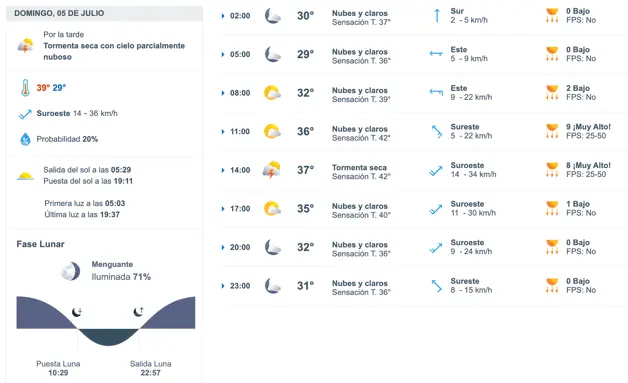Click the waning moon phase icon

click(70, 271)
